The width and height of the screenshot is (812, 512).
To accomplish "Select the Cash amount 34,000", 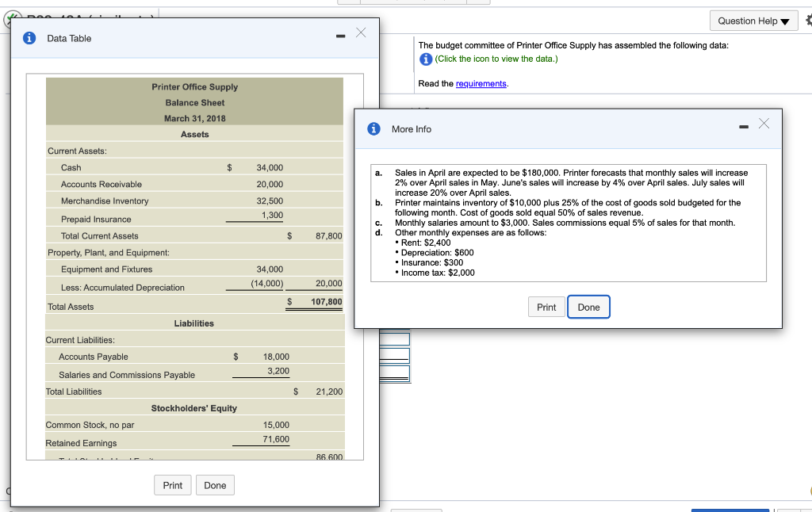I will pyautogui.click(x=270, y=167).
